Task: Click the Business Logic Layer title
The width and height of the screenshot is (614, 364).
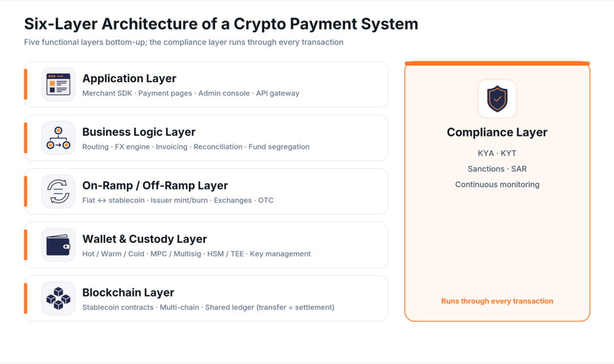Action: 139,132
